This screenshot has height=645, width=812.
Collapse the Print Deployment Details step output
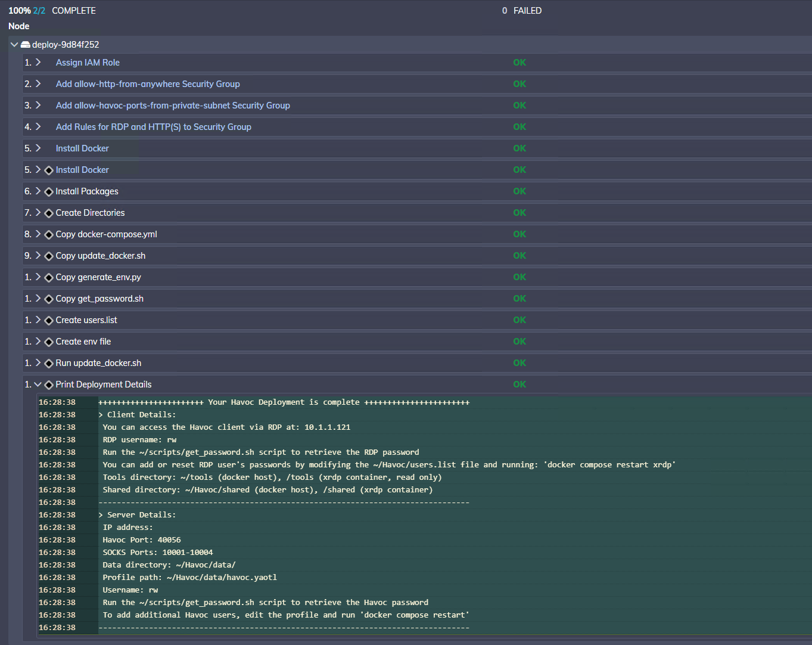coord(38,384)
